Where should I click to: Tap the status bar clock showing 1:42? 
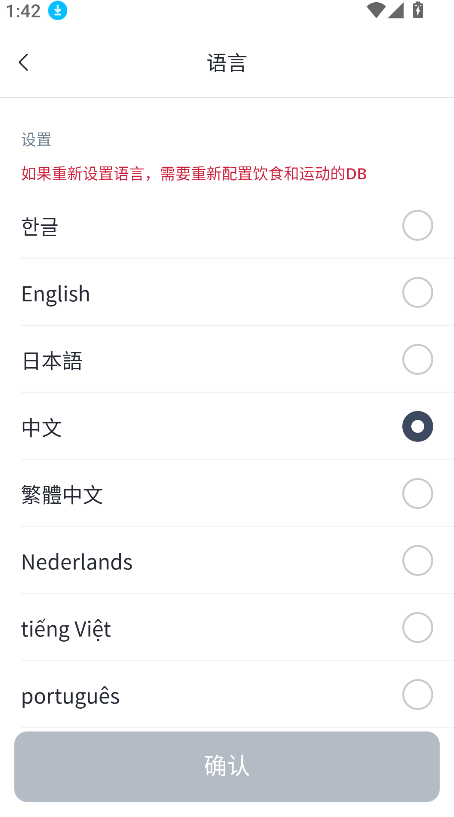coord(23,11)
